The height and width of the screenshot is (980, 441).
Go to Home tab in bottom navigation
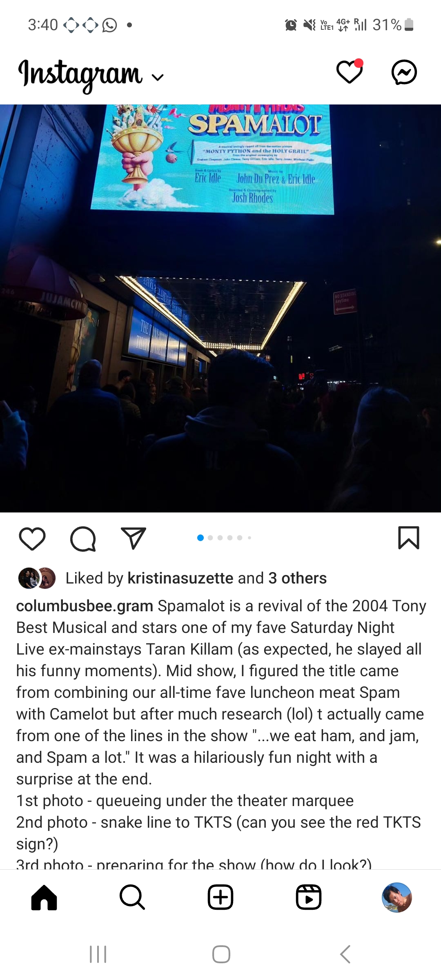44,897
